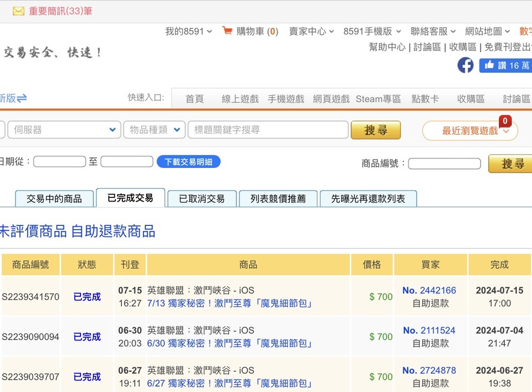The height and width of the screenshot is (392, 532).
Task: Click the start date field after 日期從
Action: (59, 161)
